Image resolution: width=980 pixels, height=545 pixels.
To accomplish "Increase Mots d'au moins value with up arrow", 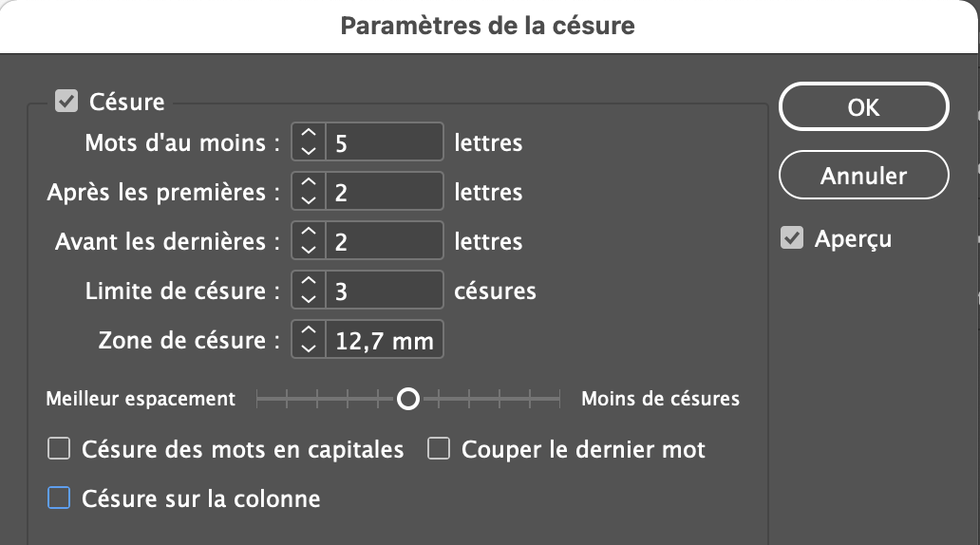I will coord(308,135).
